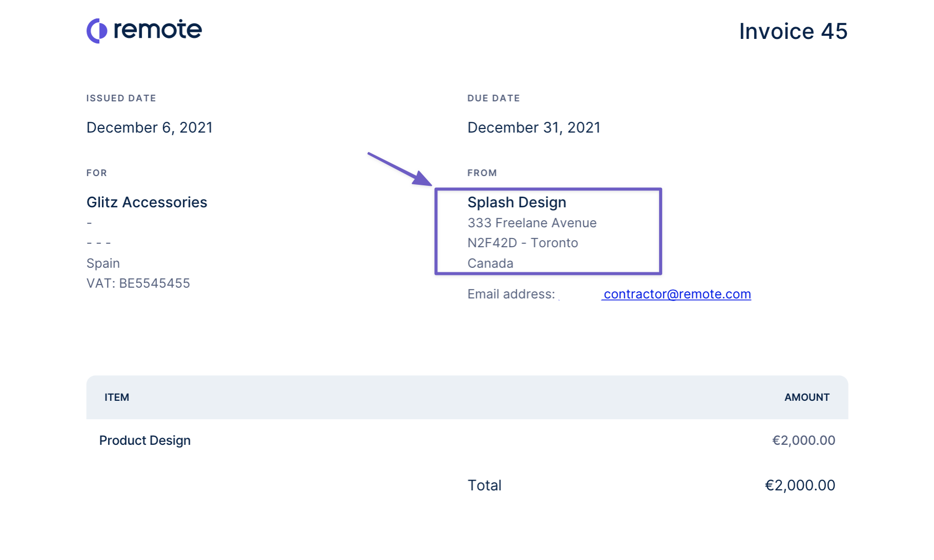
Task: Click the FROM section label
Action: pos(482,173)
